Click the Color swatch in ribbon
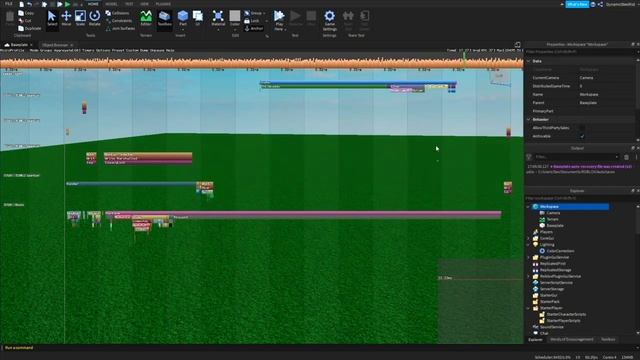This screenshot has height=360, width=640. click(x=235, y=16)
